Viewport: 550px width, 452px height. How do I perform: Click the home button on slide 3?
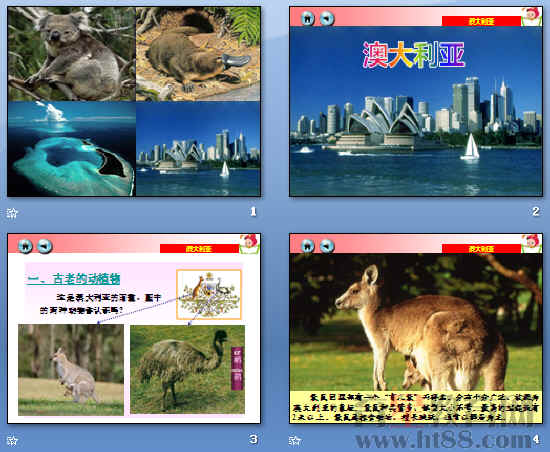coord(25,246)
